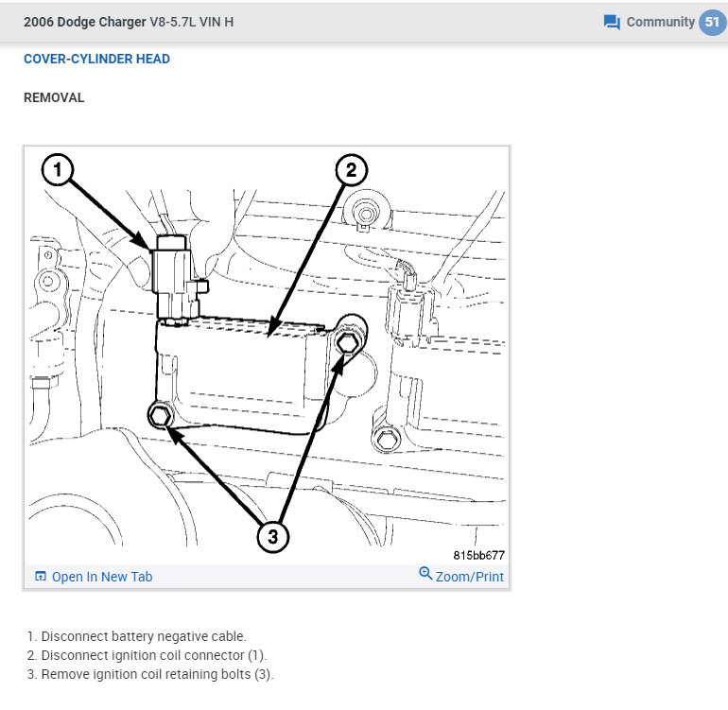Click the Community chat bubble icon
Screen dimensions: 728x710
pyautogui.click(x=612, y=22)
